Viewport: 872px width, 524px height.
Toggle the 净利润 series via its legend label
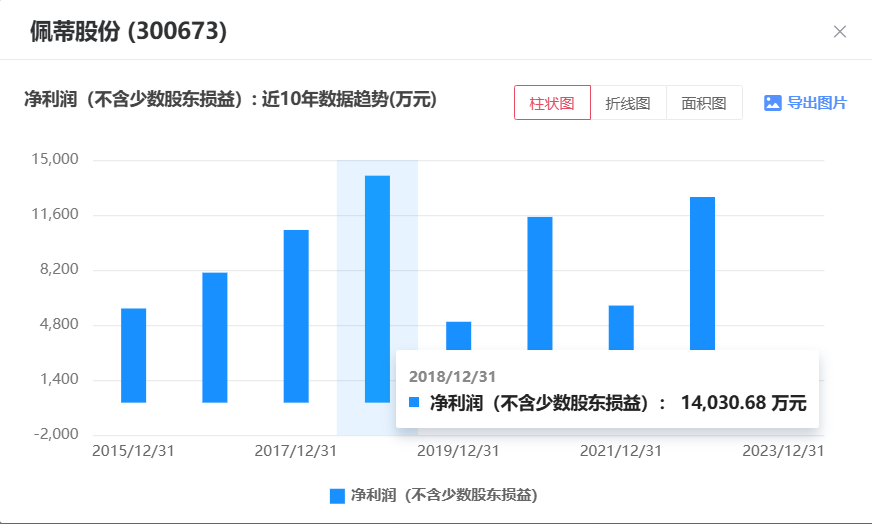[x=443, y=496]
